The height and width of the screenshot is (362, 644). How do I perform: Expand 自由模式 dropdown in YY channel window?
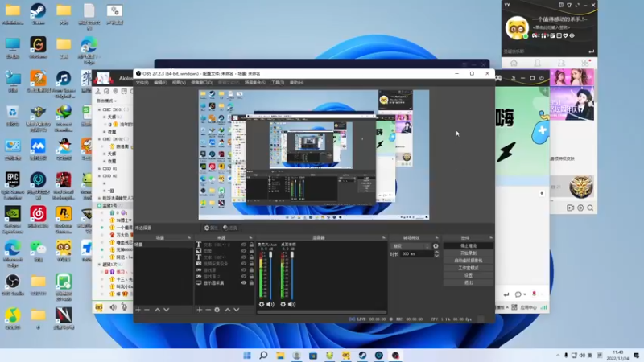tap(106, 101)
